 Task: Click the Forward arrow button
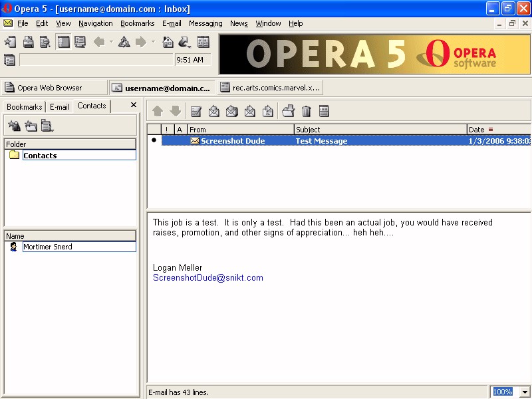pyautogui.click(x=141, y=42)
